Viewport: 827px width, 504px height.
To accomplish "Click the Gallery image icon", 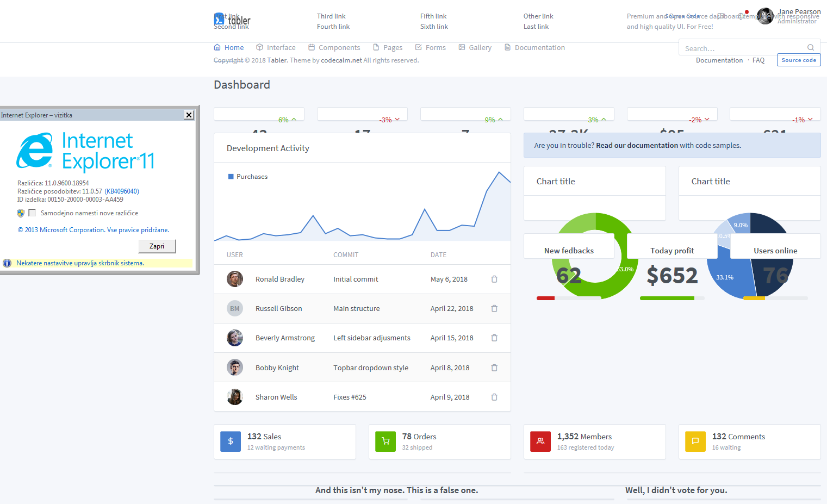I will (x=462, y=47).
